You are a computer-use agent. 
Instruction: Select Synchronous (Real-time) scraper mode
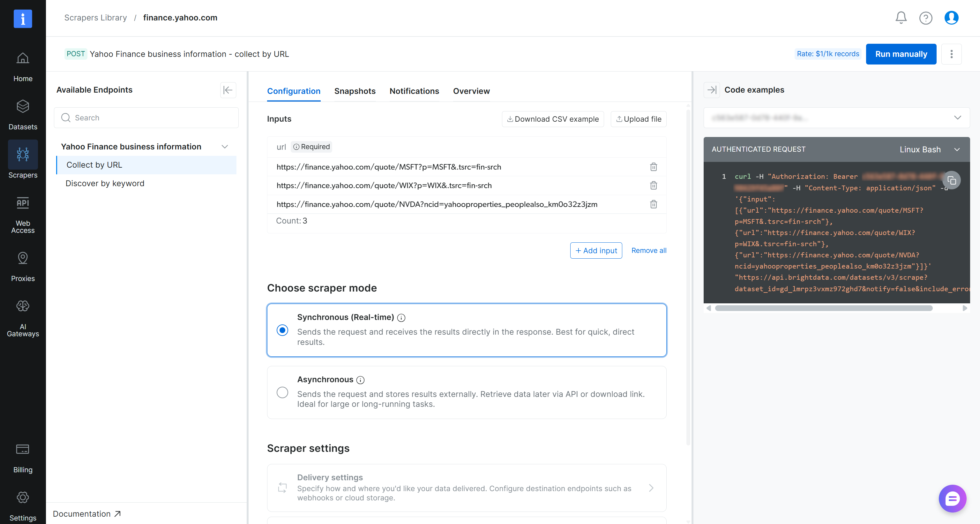[x=282, y=330]
